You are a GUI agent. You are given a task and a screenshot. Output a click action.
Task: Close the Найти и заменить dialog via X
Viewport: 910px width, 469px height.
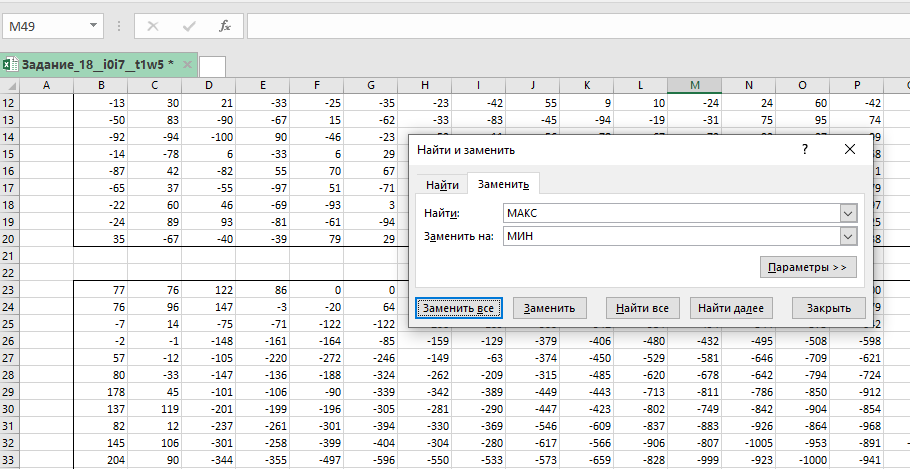click(x=850, y=149)
